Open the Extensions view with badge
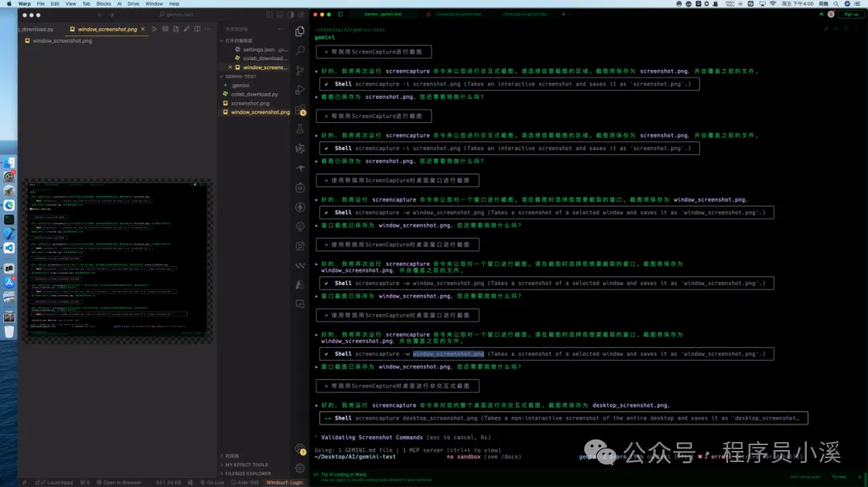Screen dimensions: 868x487 tap(300, 109)
